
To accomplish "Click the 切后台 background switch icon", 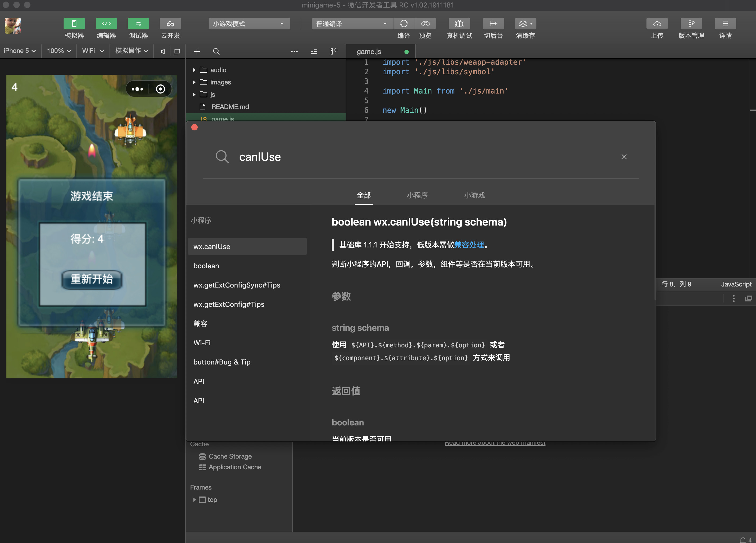I will [x=493, y=24].
